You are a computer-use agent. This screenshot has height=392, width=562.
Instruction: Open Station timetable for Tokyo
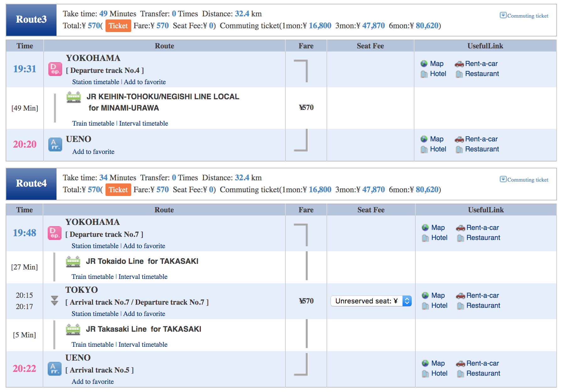[95, 314]
